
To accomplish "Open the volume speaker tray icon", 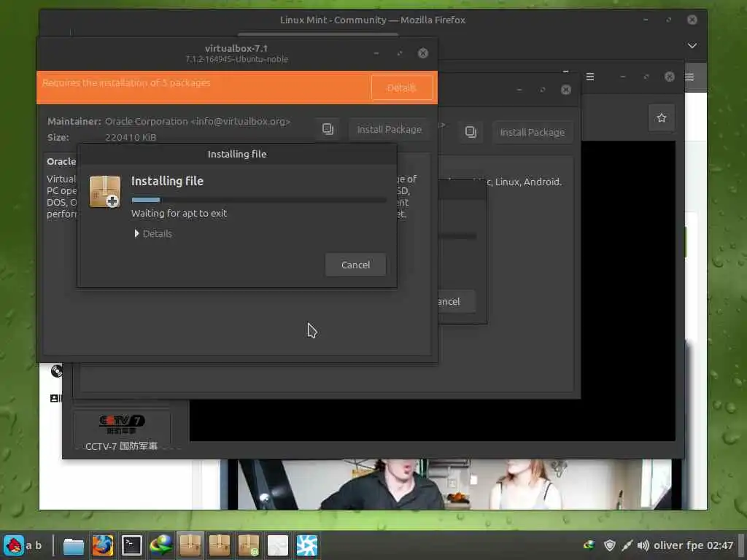I will pyautogui.click(x=643, y=545).
